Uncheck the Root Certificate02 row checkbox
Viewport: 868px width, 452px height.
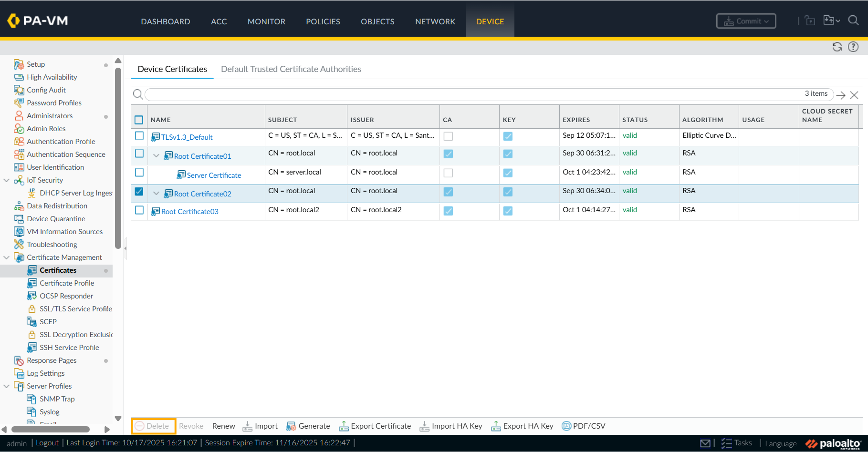pos(139,192)
